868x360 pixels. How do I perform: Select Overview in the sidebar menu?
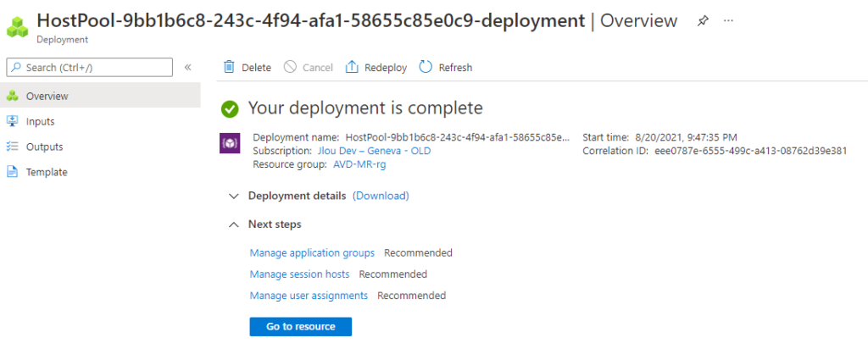(100, 96)
